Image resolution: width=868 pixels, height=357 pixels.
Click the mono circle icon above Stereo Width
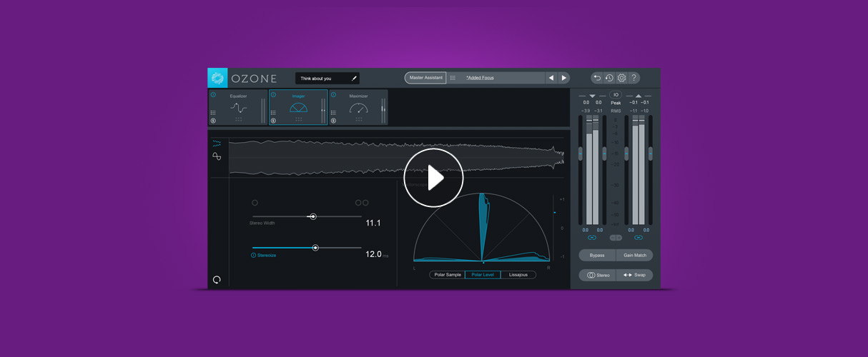[x=255, y=203]
